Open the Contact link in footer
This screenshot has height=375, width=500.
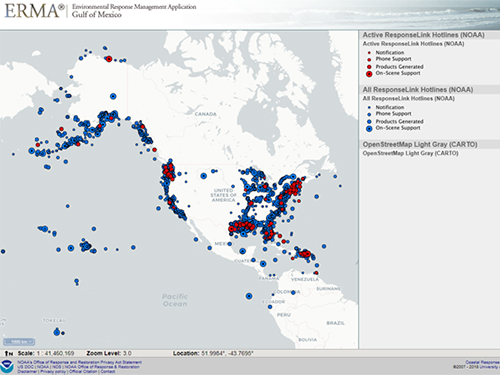[108, 371]
